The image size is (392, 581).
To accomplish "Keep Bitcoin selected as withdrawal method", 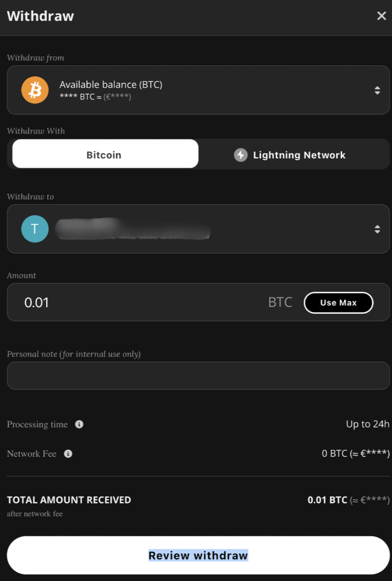I will (103, 154).
